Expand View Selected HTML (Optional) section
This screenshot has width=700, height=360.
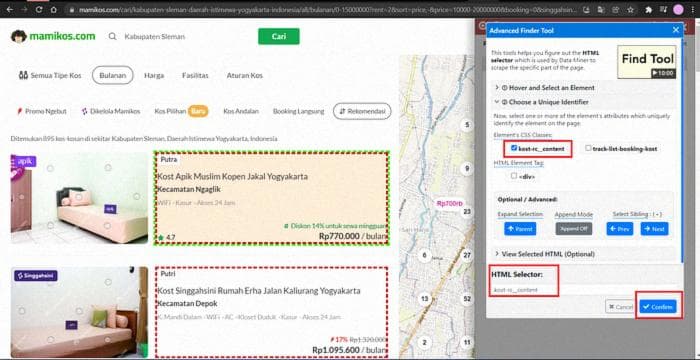(x=545, y=254)
